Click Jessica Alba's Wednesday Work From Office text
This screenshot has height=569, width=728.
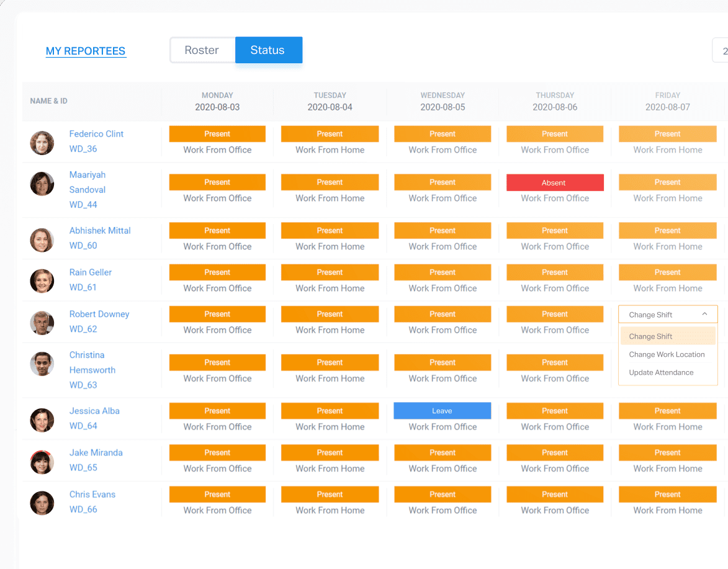click(x=443, y=427)
